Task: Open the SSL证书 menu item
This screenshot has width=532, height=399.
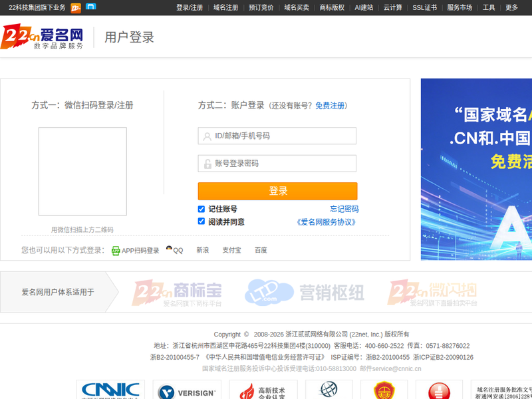Action: pyautogui.click(x=424, y=7)
